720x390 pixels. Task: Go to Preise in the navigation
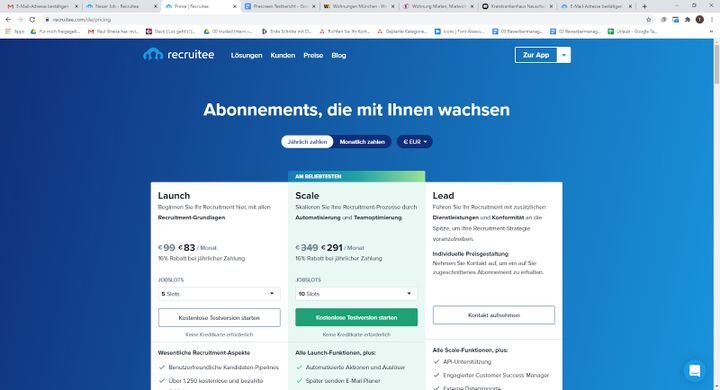point(313,55)
